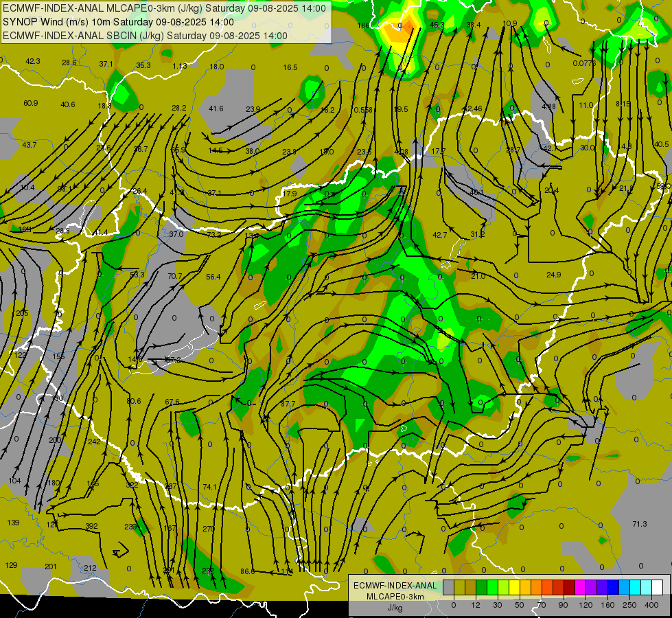The width and height of the screenshot is (672, 618).
Task: Click the gray swatch in the legend
Action: (448, 587)
